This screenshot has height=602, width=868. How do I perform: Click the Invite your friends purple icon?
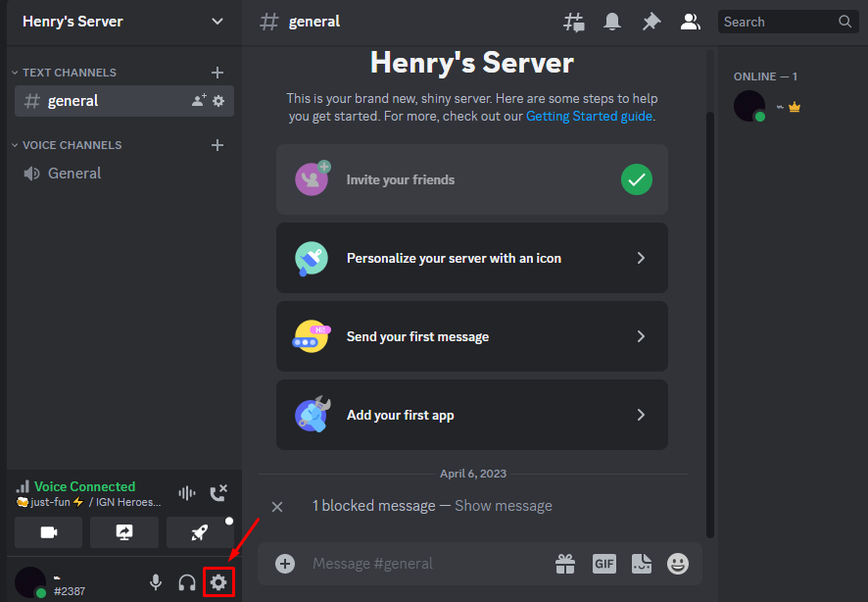coord(313,178)
